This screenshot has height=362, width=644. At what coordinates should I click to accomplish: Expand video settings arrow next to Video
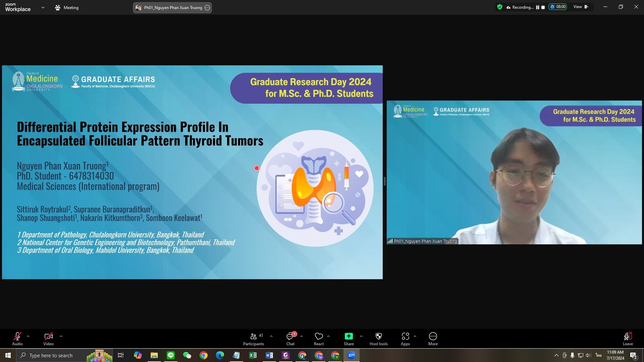click(61, 336)
